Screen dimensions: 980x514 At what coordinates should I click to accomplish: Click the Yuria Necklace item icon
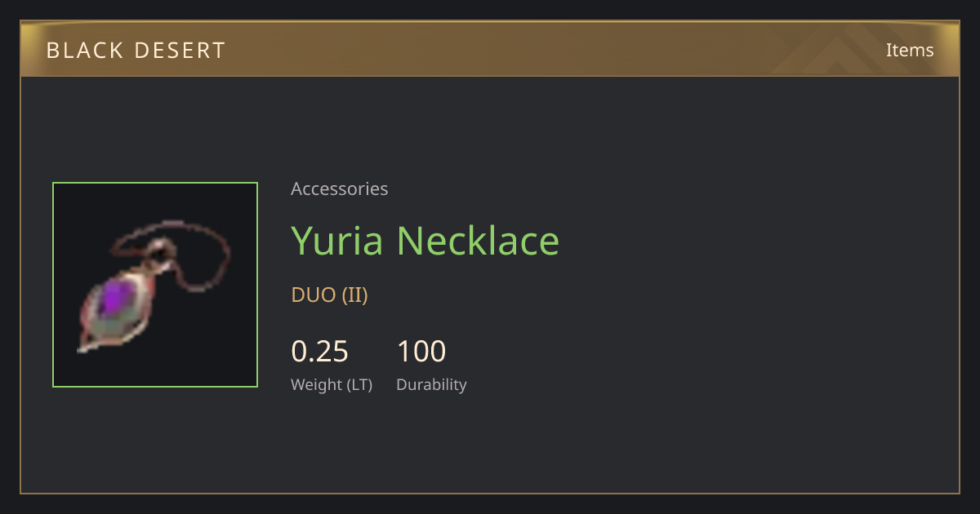(x=155, y=285)
